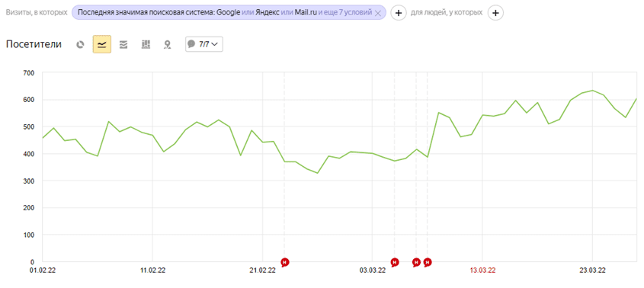Select the line chart view icon
Viewport: 644px width, 288px height.
[102, 44]
